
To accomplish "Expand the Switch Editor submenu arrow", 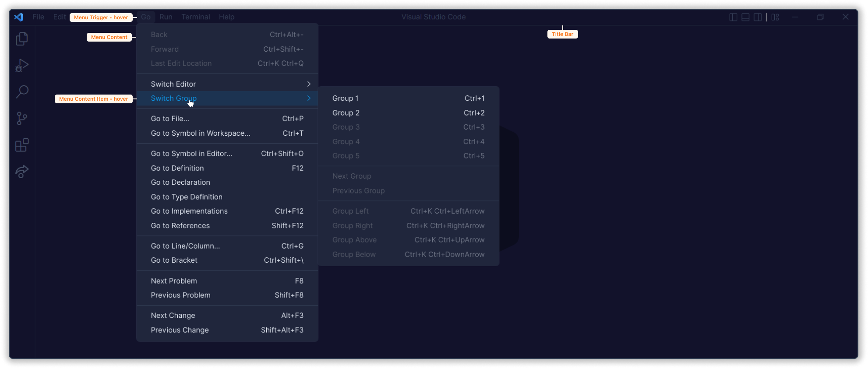I will coord(309,84).
